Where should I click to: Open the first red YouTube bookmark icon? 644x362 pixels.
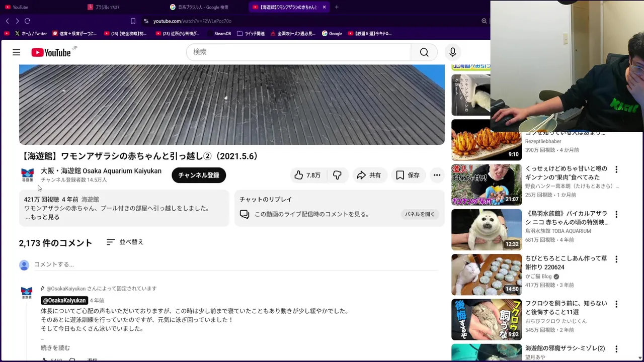click(7, 34)
